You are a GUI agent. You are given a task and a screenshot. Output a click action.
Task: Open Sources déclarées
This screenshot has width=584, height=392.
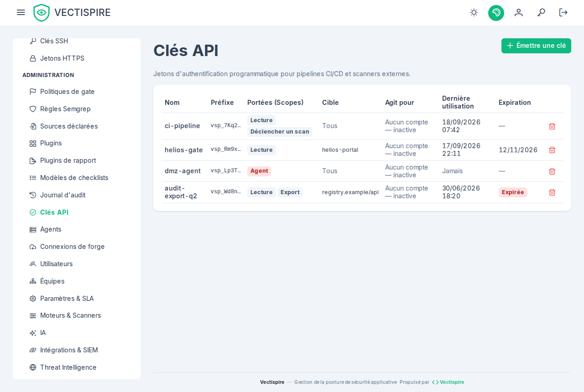pos(77,126)
